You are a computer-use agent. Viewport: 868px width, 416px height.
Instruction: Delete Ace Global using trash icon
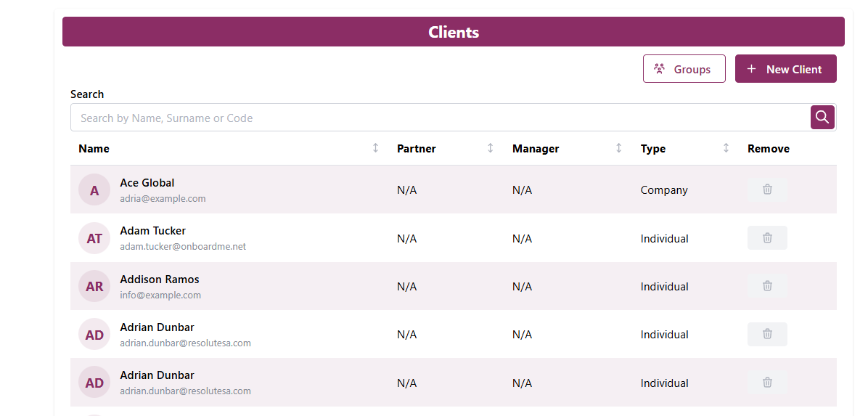point(767,189)
